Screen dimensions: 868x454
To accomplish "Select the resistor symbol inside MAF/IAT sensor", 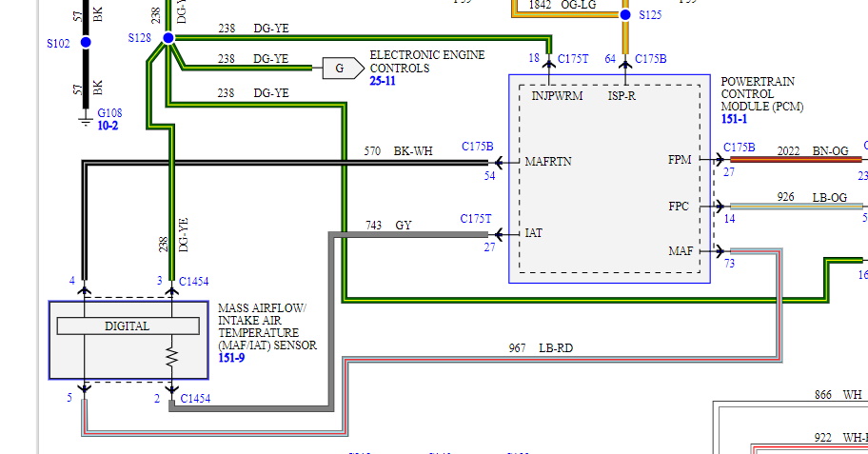I will [x=172, y=358].
